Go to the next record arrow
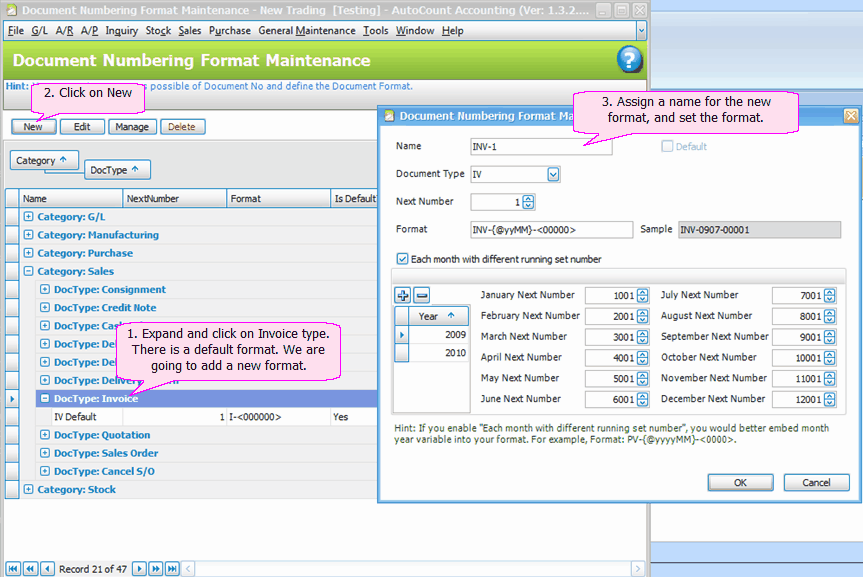 click(139, 568)
